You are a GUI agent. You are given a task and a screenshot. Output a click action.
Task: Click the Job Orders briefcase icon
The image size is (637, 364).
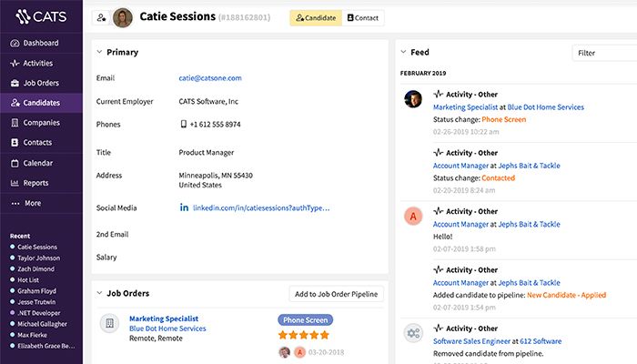(x=14, y=84)
